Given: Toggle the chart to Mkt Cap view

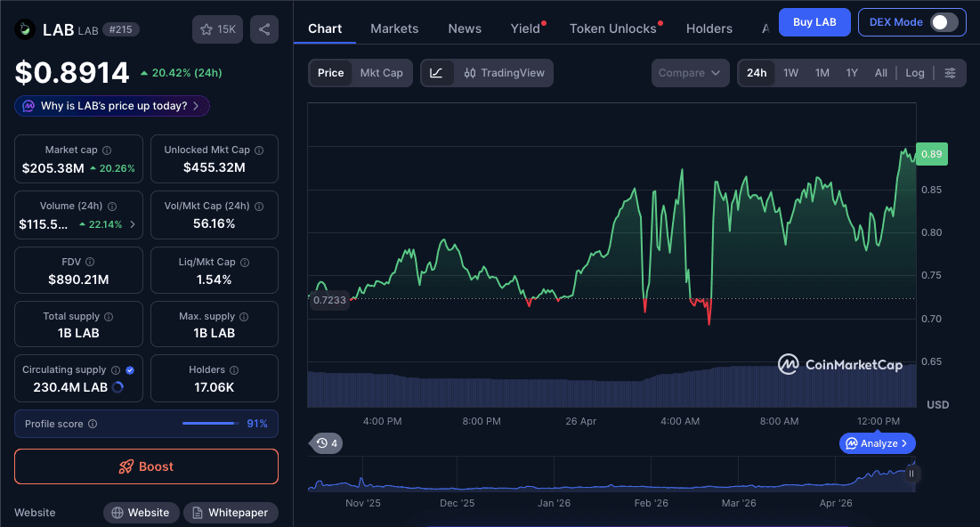Looking at the screenshot, I should point(381,73).
